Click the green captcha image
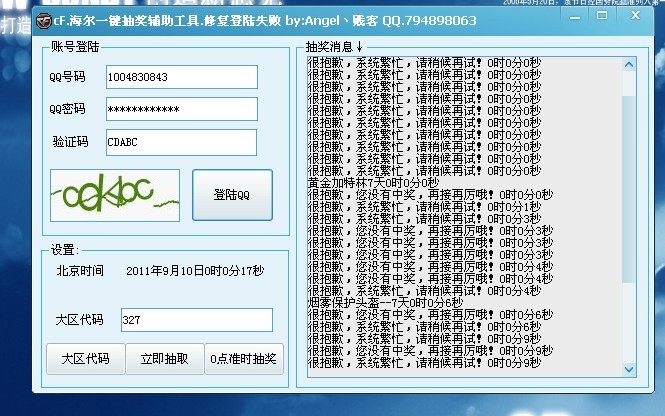665x416 pixels. 115,195
